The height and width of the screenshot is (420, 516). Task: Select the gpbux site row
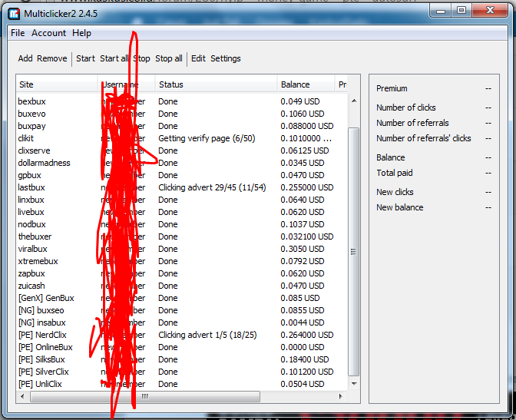[182, 175]
